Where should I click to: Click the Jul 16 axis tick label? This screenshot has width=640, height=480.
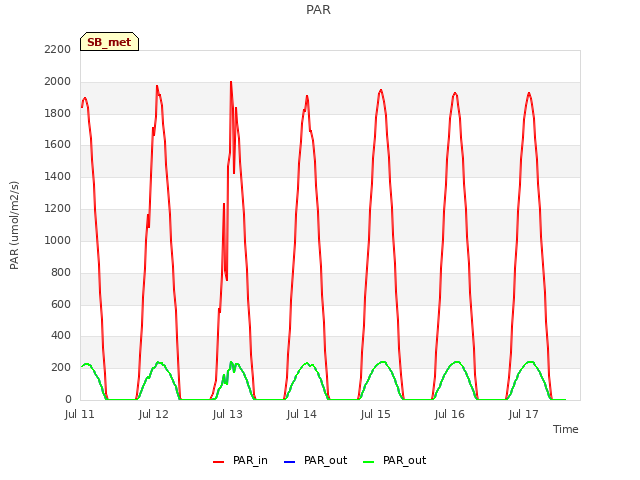449,415
